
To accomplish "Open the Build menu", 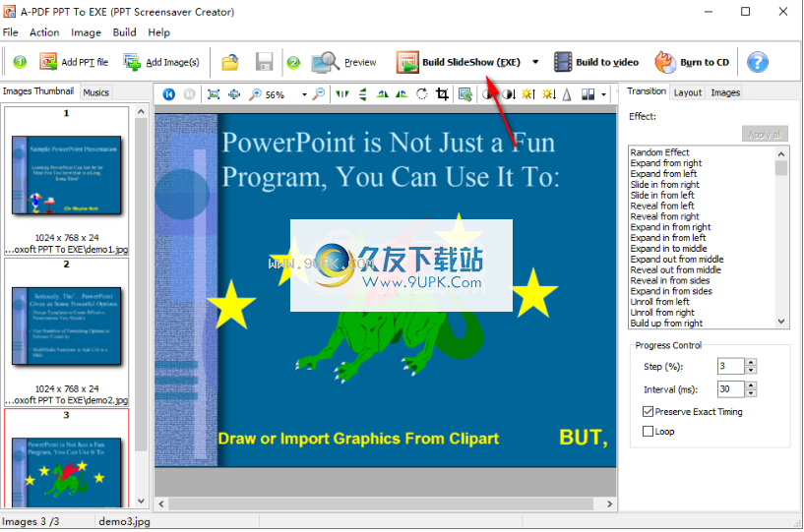I will click(x=125, y=32).
